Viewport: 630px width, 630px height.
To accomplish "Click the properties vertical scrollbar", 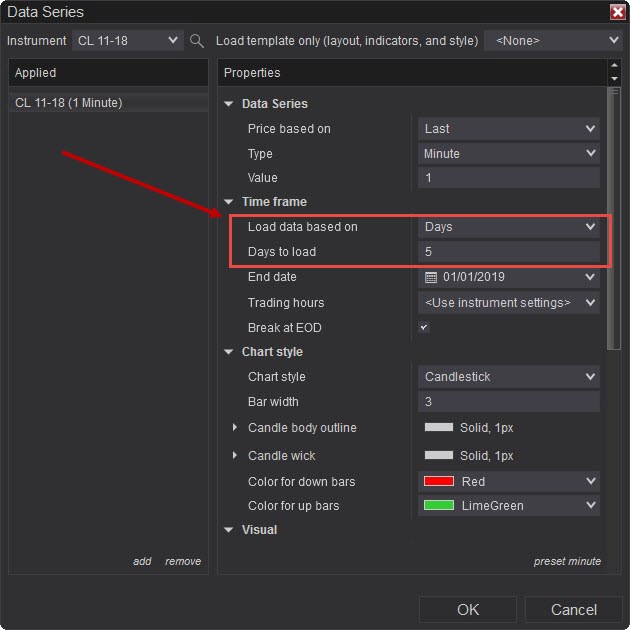I will [614, 219].
